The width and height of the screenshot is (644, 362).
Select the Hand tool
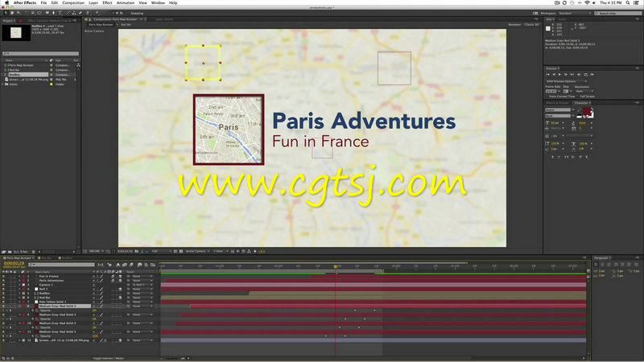coord(12,13)
